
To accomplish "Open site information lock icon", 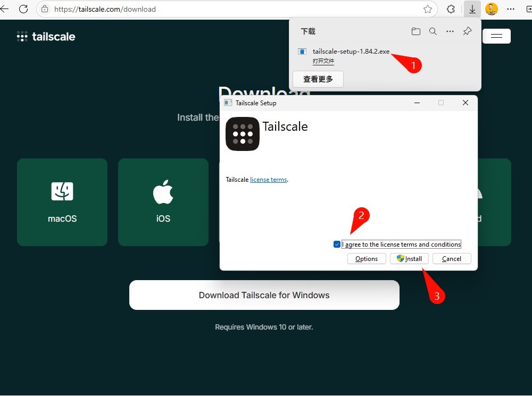I will click(x=45, y=9).
